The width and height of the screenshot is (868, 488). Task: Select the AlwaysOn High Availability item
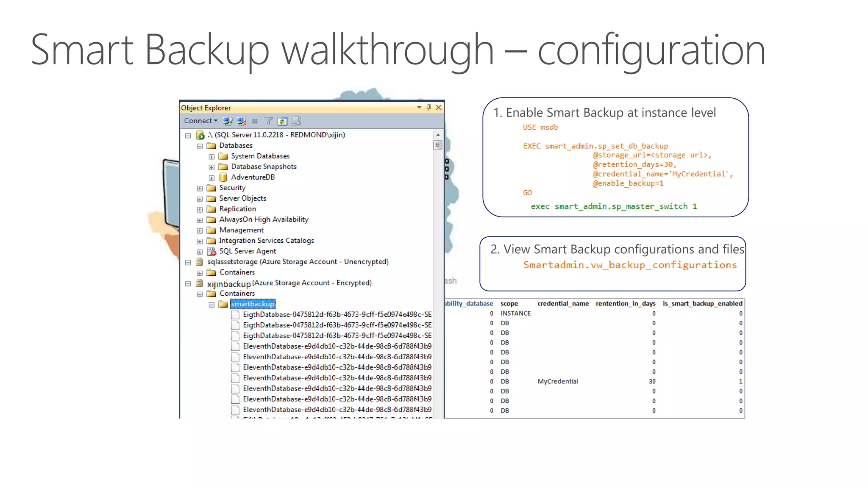pos(263,219)
